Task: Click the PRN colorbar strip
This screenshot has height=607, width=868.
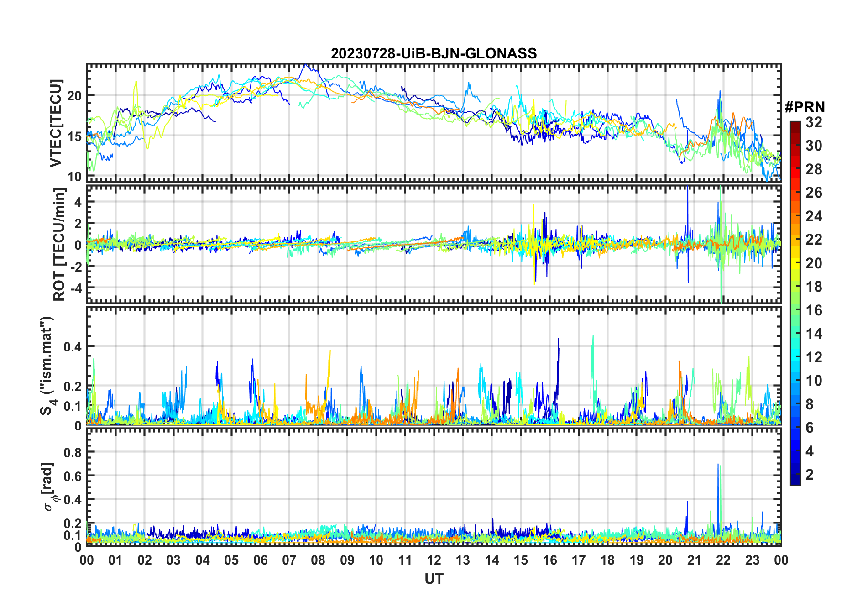Action: click(x=795, y=303)
